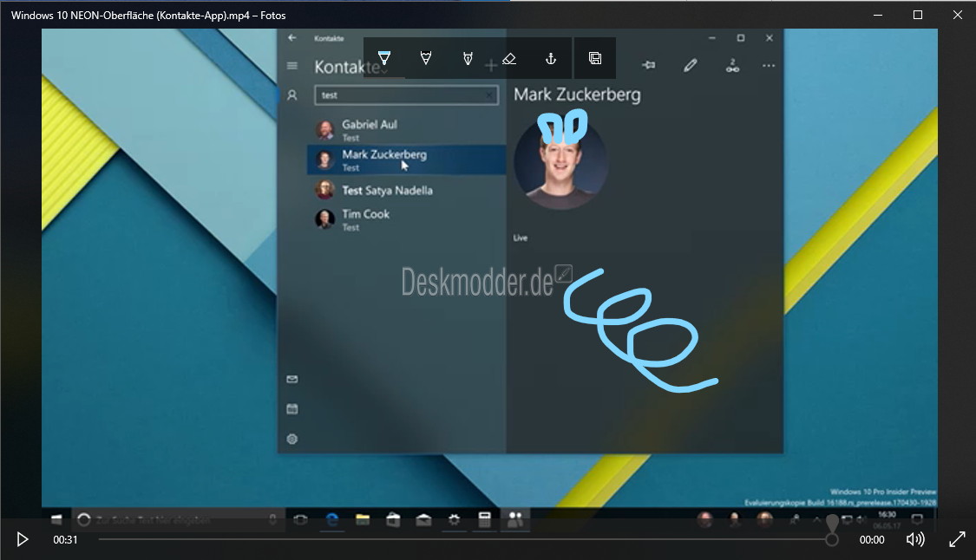Open the Settings gear on the taskbar
Screen dimensions: 976x560
pyautogui.click(x=454, y=519)
